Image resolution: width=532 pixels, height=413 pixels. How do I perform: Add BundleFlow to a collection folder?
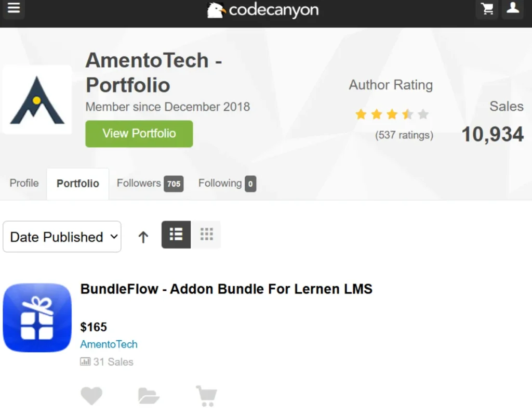(149, 396)
